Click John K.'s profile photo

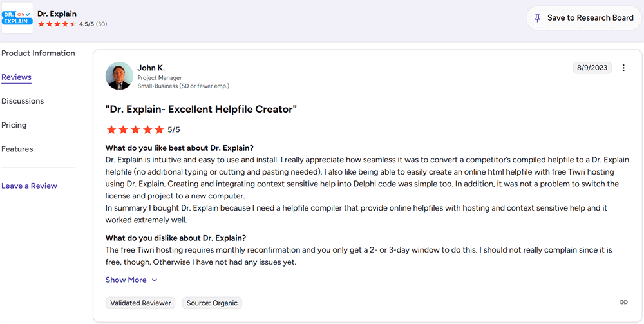coord(119,76)
